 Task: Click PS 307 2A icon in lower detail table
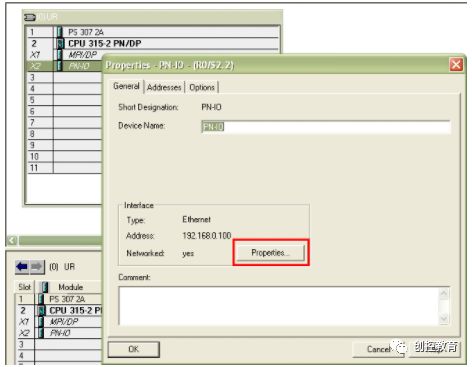coord(41,299)
